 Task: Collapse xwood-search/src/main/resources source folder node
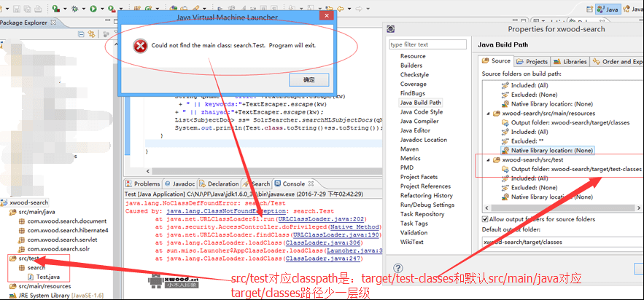[488, 113]
